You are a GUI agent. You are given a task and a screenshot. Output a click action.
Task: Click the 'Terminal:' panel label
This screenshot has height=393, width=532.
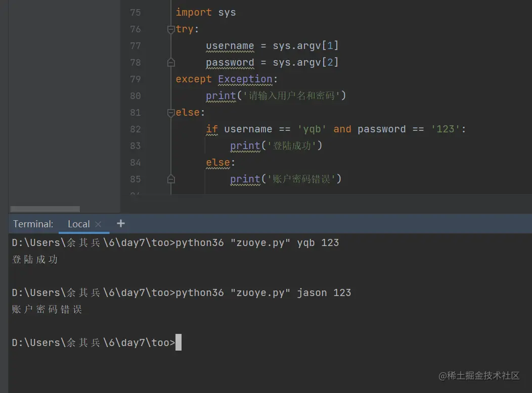tap(33, 224)
